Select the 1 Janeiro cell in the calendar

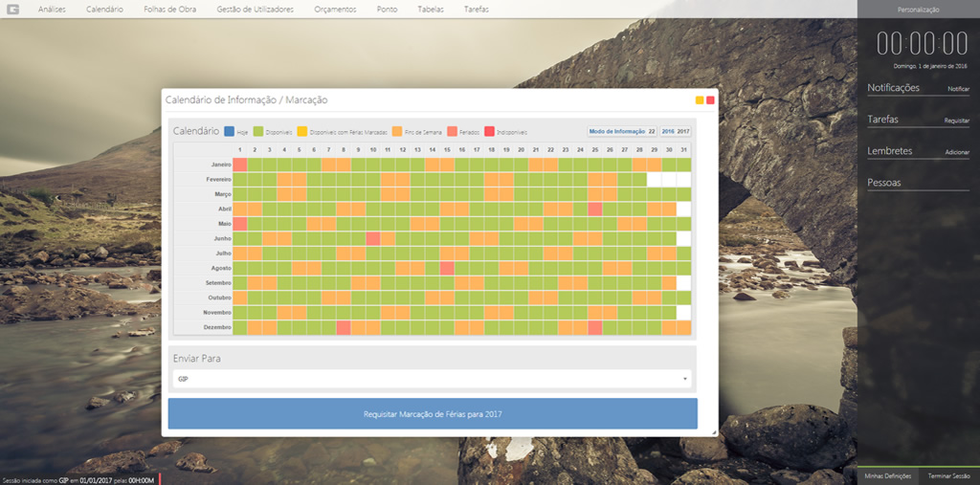(x=240, y=165)
